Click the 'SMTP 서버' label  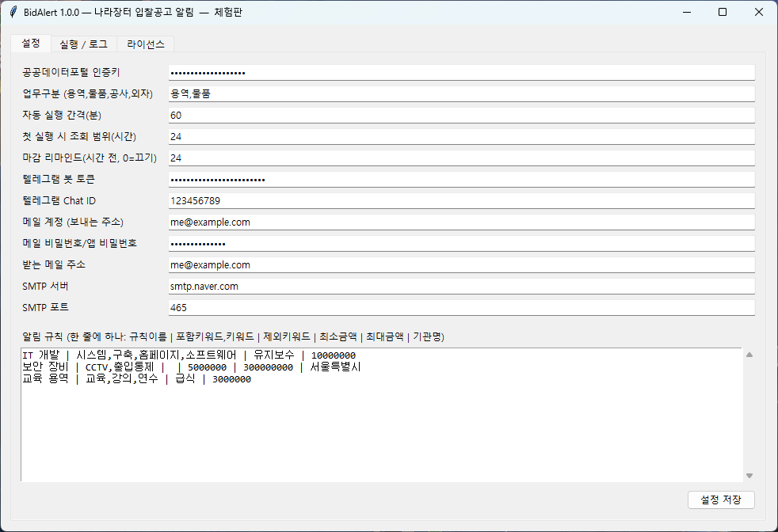coord(45,286)
